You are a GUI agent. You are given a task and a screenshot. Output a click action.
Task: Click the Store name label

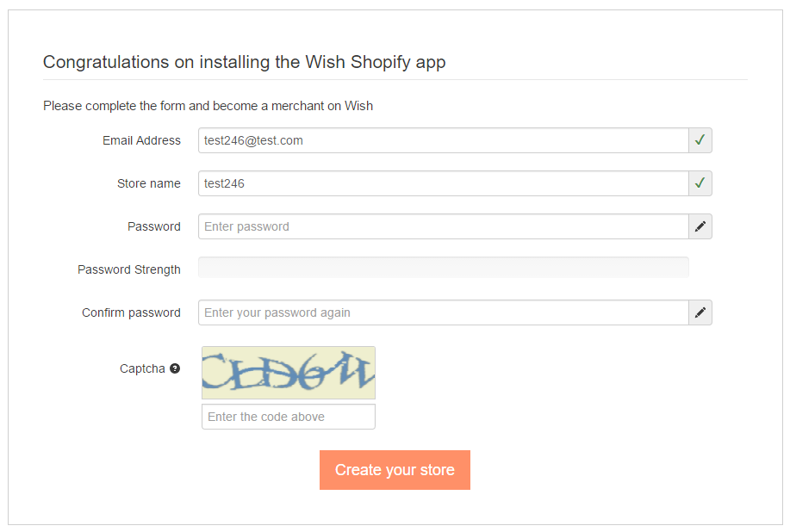click(x=148, y=183)
